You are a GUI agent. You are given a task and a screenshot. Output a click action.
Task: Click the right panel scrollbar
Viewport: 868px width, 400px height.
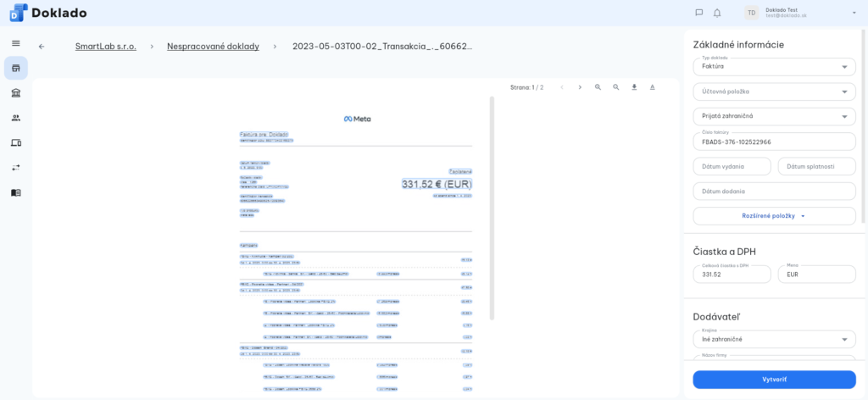(864, 126)
